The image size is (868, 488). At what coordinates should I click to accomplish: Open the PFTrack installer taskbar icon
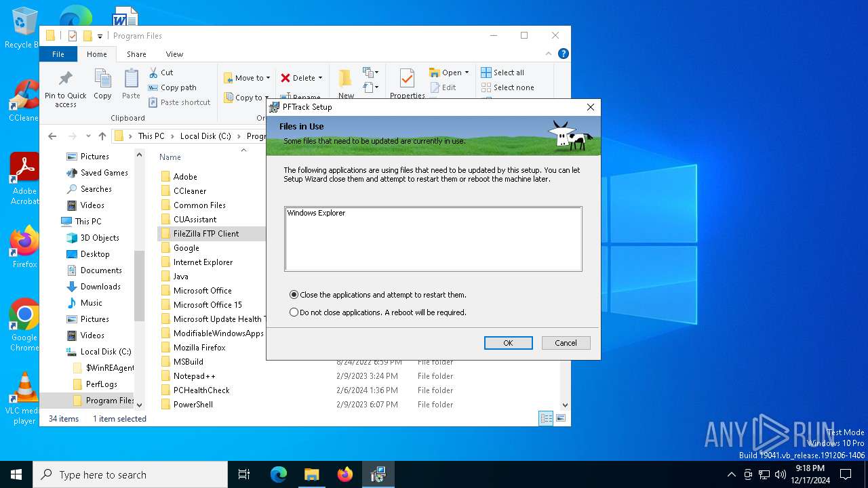[x=378, y=474]
